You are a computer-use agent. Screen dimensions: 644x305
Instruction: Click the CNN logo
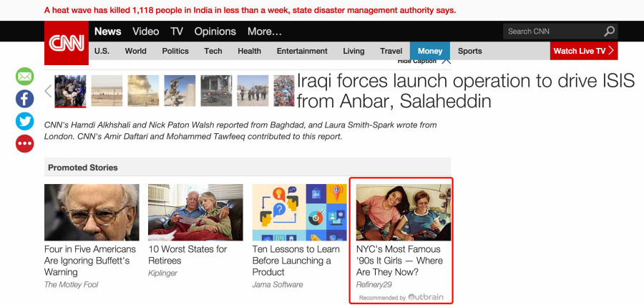66,41
